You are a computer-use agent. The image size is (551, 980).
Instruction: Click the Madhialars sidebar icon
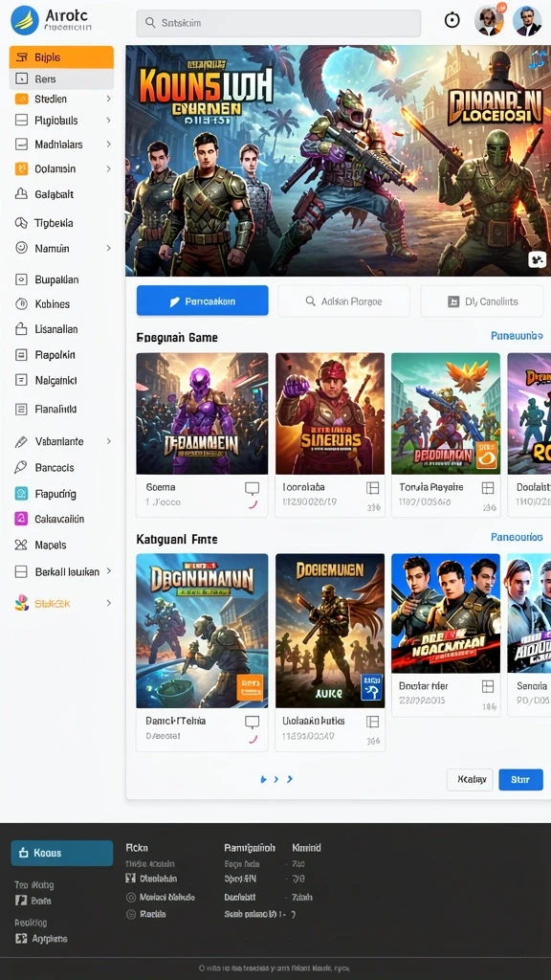point(21,145)
